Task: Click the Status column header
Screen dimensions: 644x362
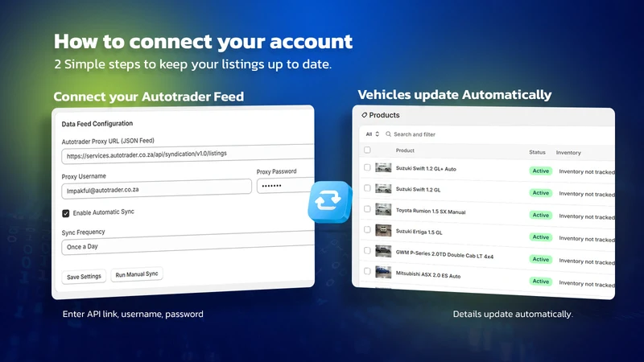Action: (x=537, y=152)
